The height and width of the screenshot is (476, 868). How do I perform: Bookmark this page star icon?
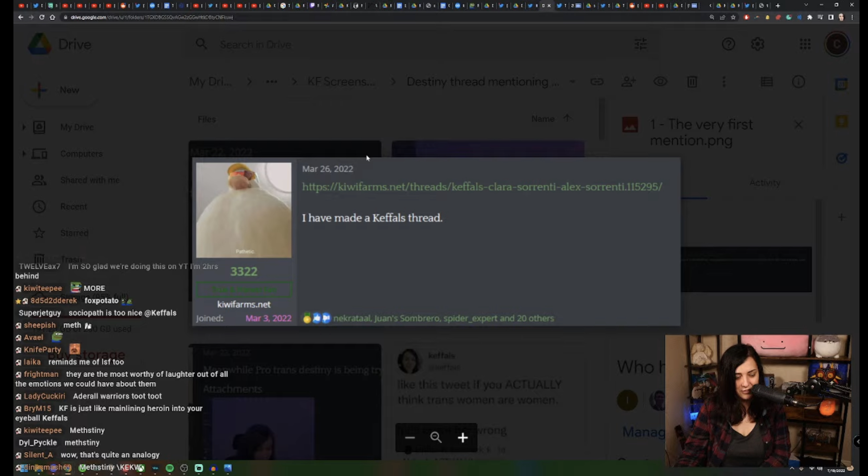click(x=733, y=17)
